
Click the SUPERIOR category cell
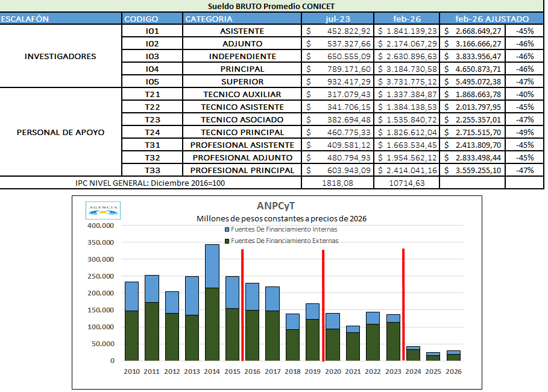coord(242,81)
